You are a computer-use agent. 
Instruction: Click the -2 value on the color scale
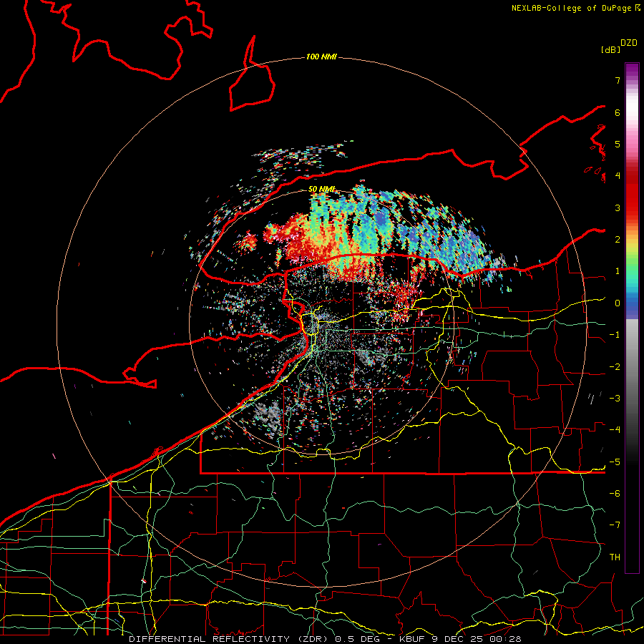pos(615,367)
